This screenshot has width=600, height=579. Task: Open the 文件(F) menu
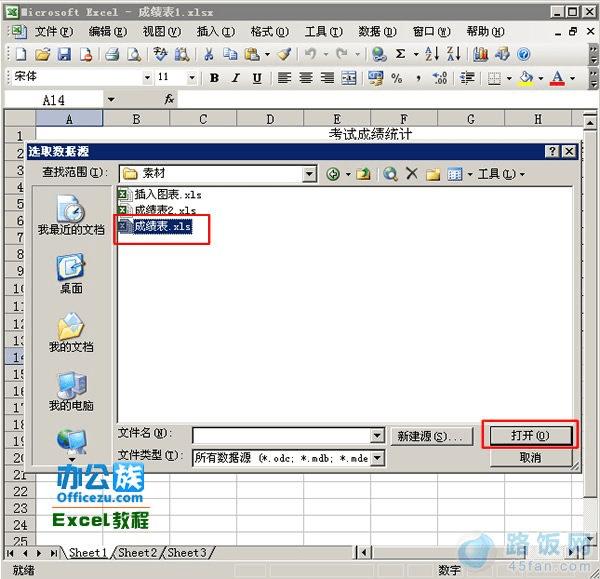pyautogui.click(x=54, y=31)
